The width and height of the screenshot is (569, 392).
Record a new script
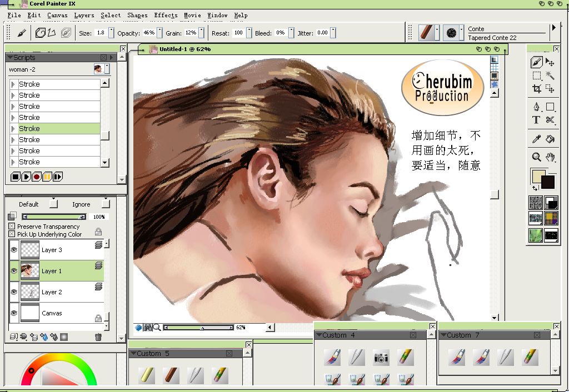pyautogui.click(x=36, y=177)
